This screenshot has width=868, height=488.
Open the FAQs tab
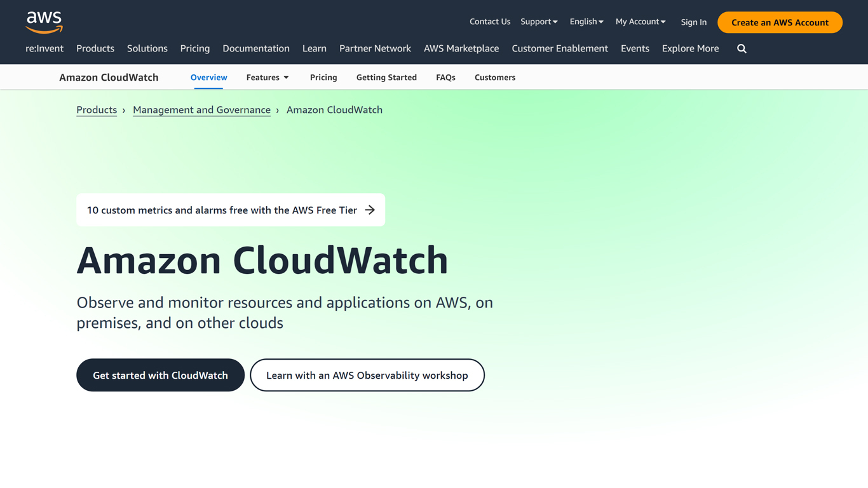click(x=445, y=78)
